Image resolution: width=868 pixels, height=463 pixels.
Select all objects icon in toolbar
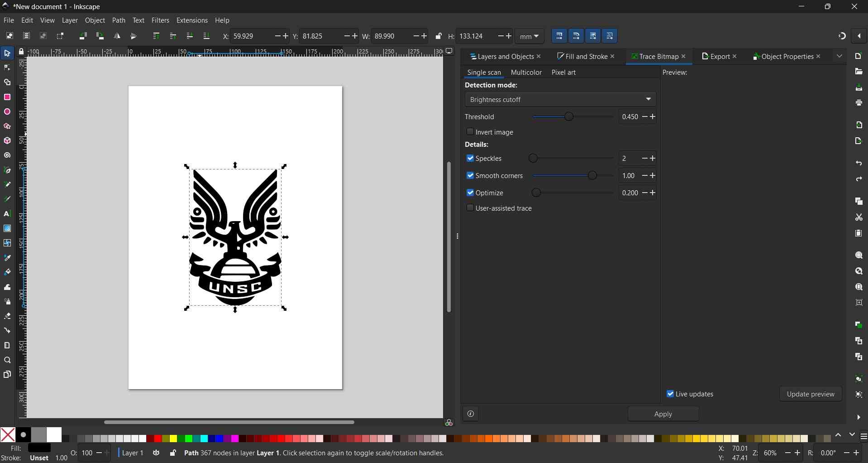(x=10, y=36)
